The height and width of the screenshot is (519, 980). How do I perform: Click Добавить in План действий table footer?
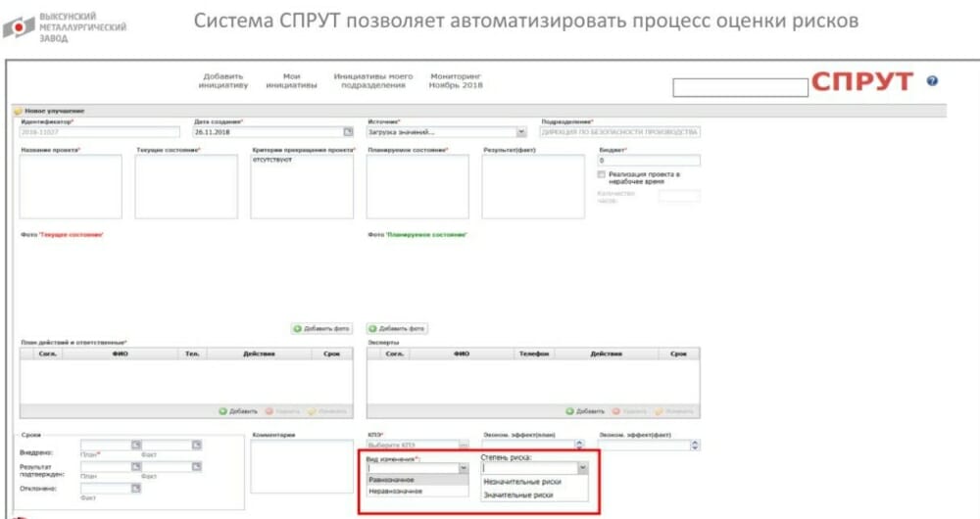click(x=238, y=411)
